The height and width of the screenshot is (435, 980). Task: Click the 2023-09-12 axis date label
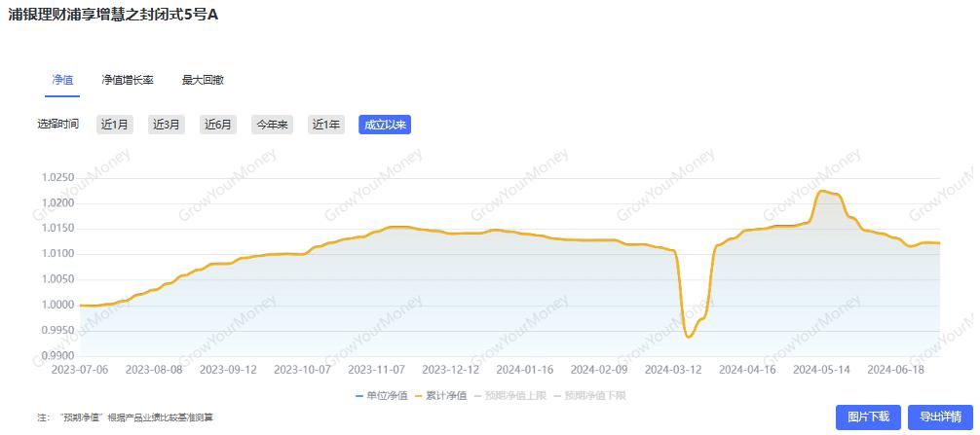click(228, 370)
